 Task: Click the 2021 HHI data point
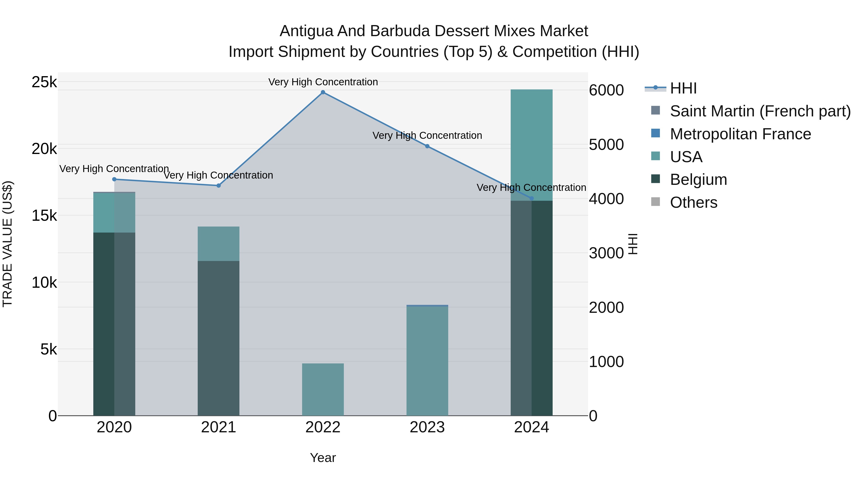(x=218, y=186)
